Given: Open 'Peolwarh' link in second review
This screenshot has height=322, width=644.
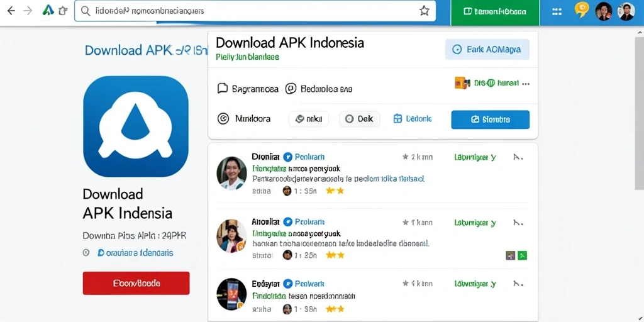Looking at the screenshot, I should pos(309,222).
